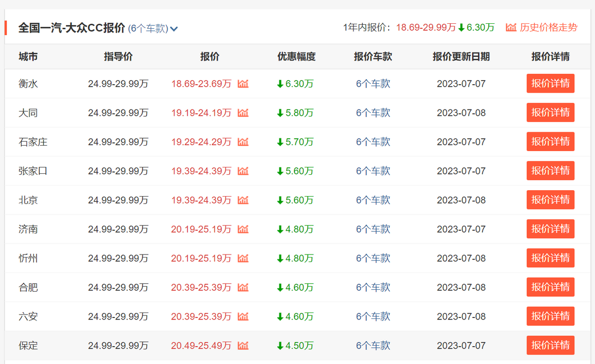Screen dimensions: 595x364
Task: Click the 6.30万 discount in 衡水 row
Action: tap(296, 84)
